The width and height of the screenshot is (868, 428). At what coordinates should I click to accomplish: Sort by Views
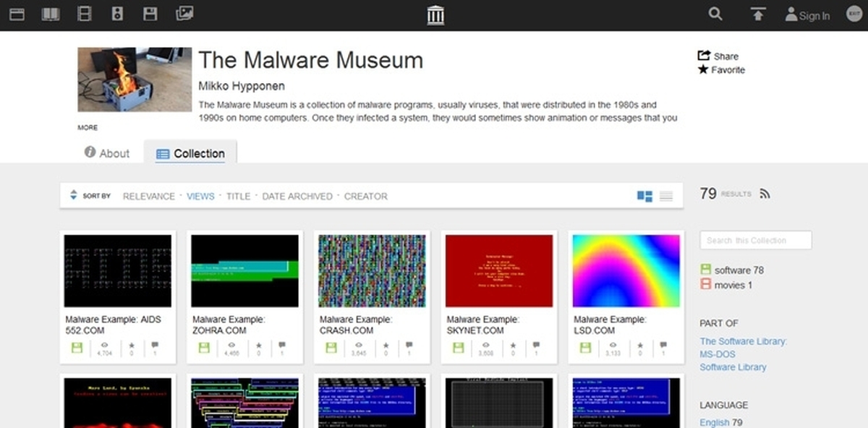pos(200,196)
